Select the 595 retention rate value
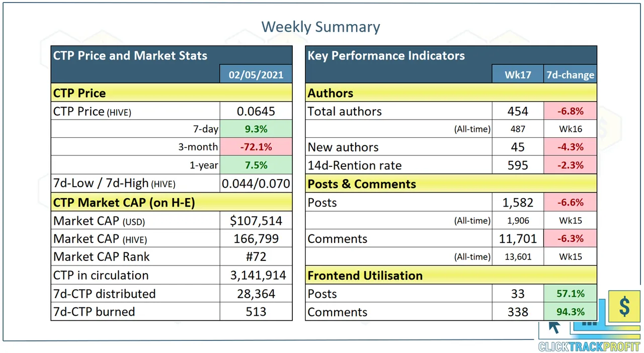This screenshot has width=644, height=353. tap(518, 165)
